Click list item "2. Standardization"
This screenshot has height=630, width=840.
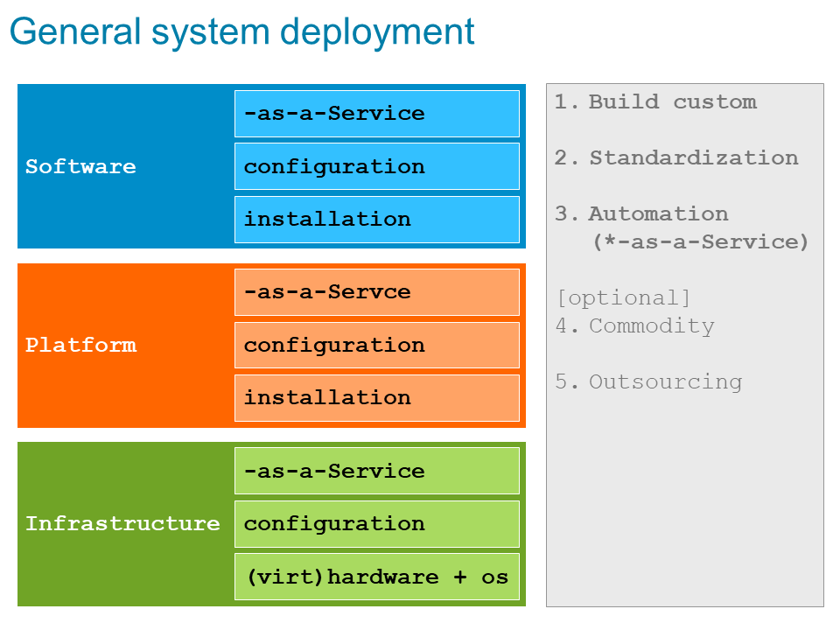coord(676,157)
